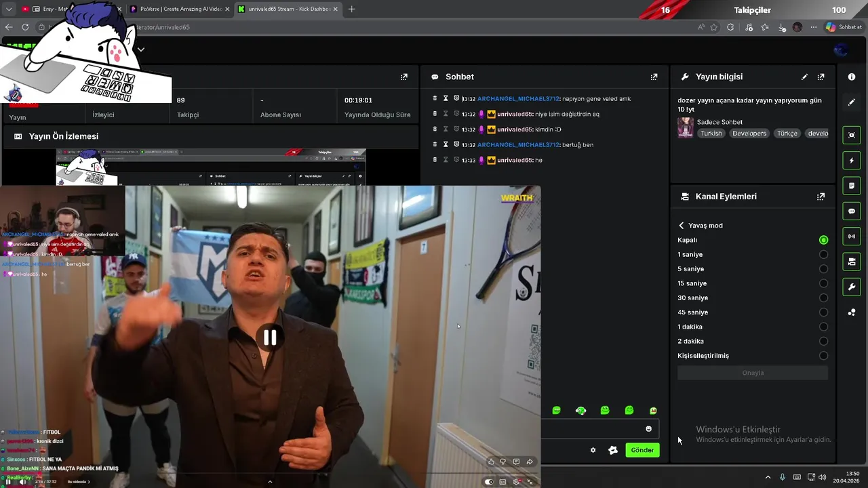
Task: Pause the video via center pause button
Action: point(270,337)
